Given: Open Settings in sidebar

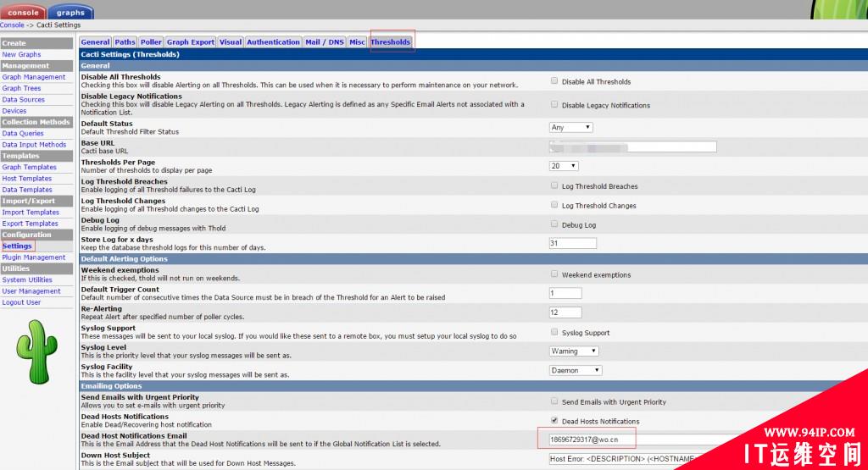Looking at the screenshot, I should point(17,246).
